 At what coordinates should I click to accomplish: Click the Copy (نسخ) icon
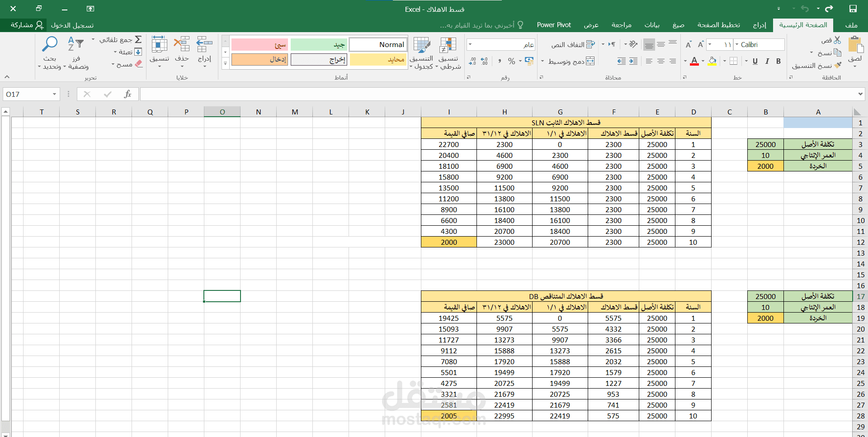[x=837, y=52]
